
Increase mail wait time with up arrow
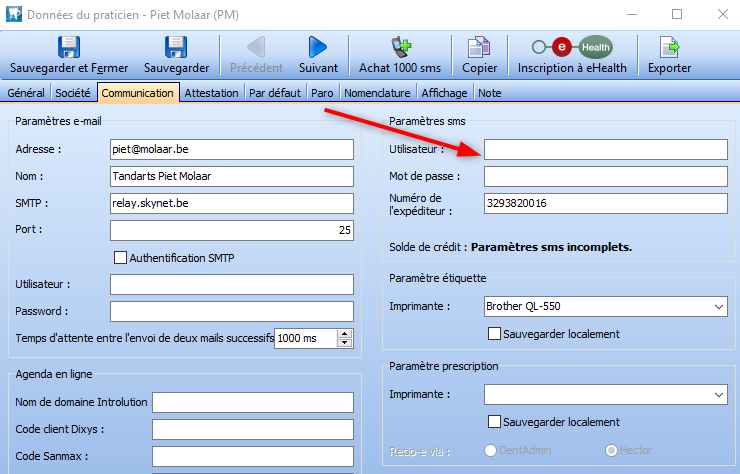point(345,334)
